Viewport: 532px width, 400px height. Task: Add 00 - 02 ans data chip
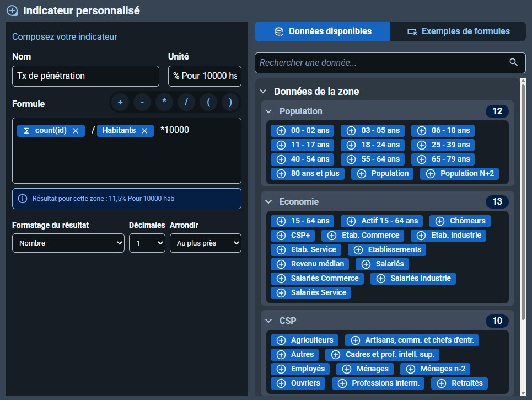tap(302, 130)
